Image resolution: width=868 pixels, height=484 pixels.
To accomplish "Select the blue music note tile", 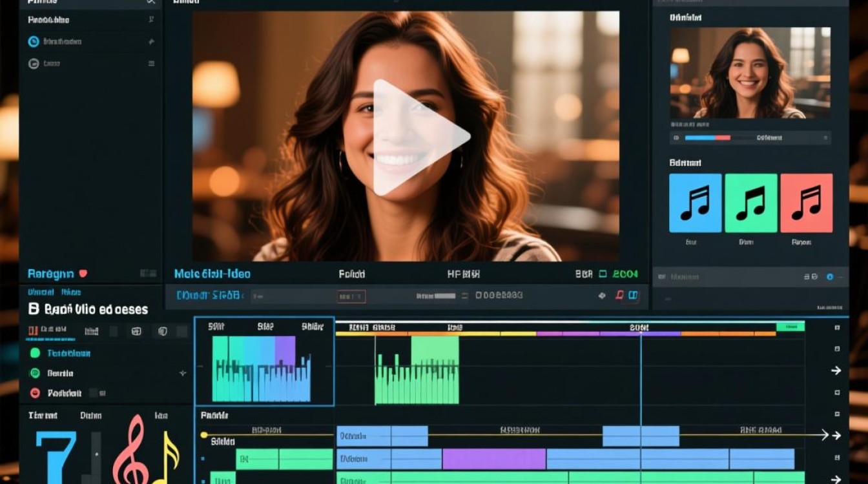I will tap(695, 203).
